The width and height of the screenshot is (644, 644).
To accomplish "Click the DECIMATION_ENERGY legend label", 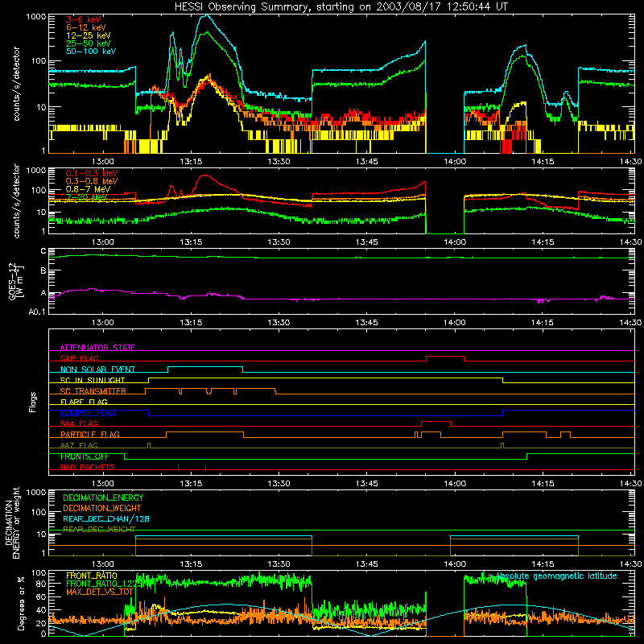I will [103, 497].
